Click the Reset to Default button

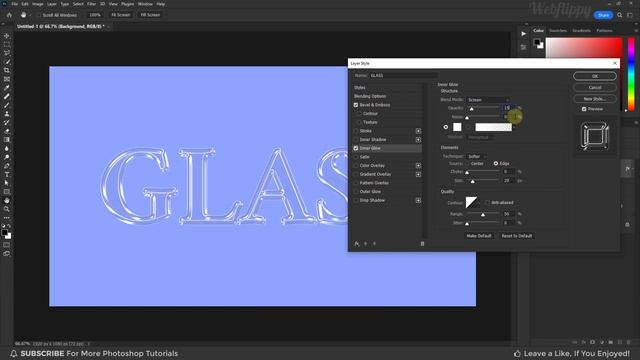[x=517, y=236]
